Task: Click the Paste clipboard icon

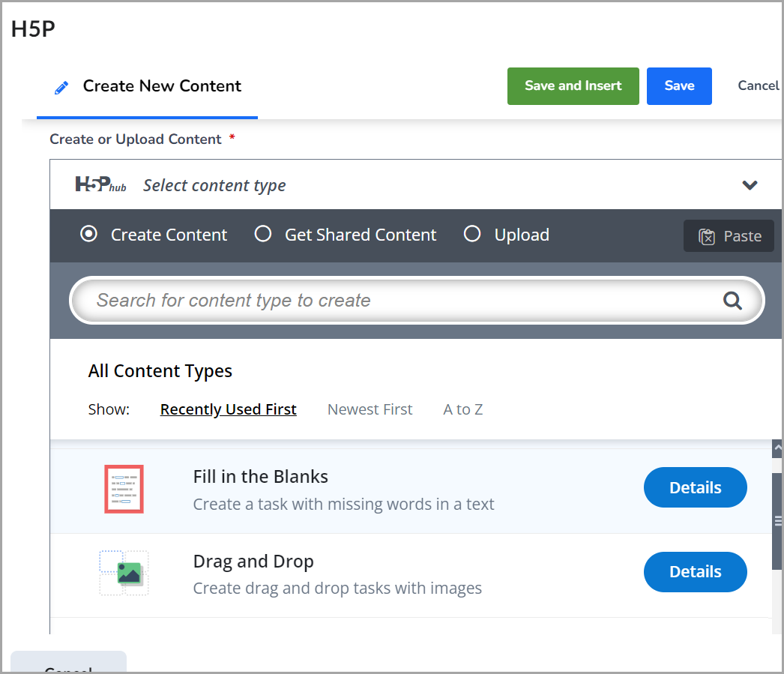Action: 707,235
